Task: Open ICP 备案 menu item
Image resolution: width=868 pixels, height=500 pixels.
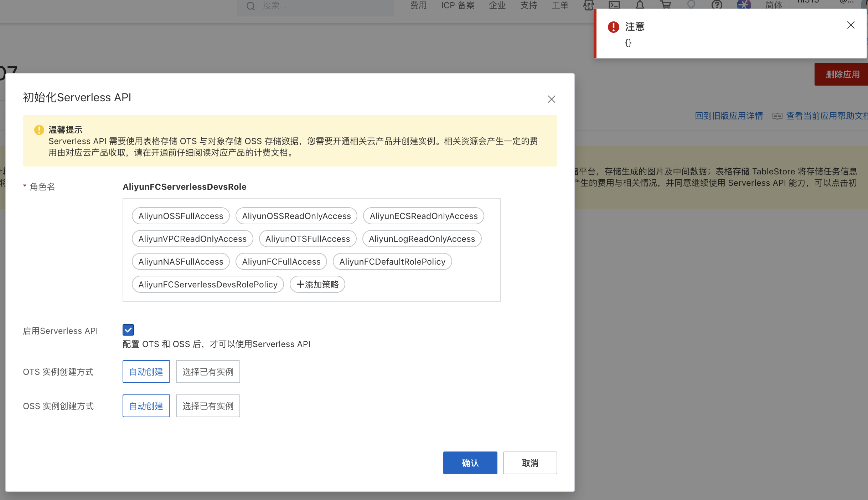Action: point(458,5)
